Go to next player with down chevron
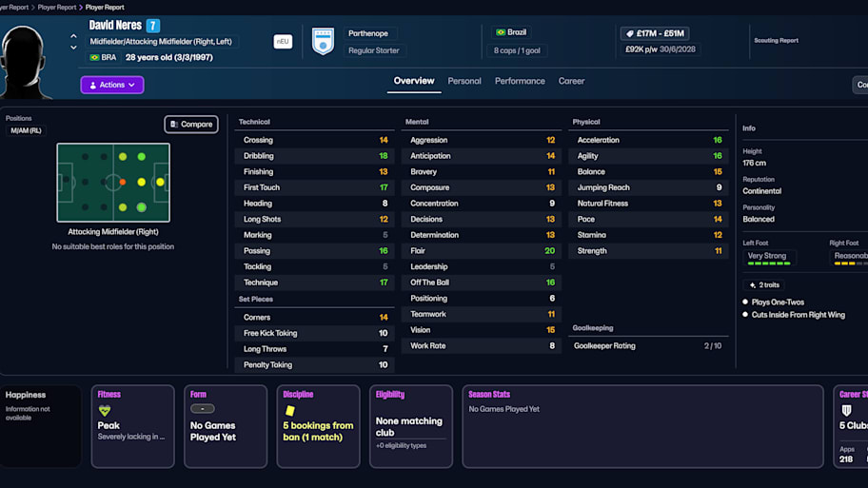Screen dimensions: 868x488 point(73,48)
